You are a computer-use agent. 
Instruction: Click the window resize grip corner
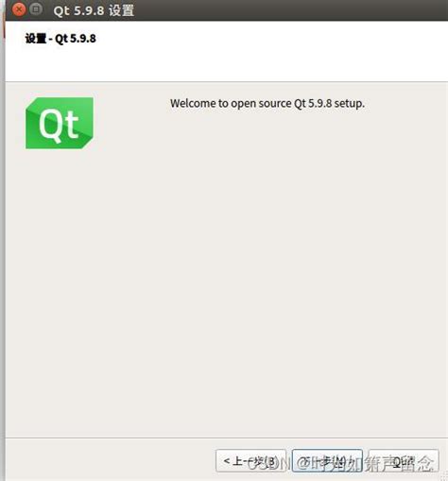pyautogui.click(x=444, y=478)
